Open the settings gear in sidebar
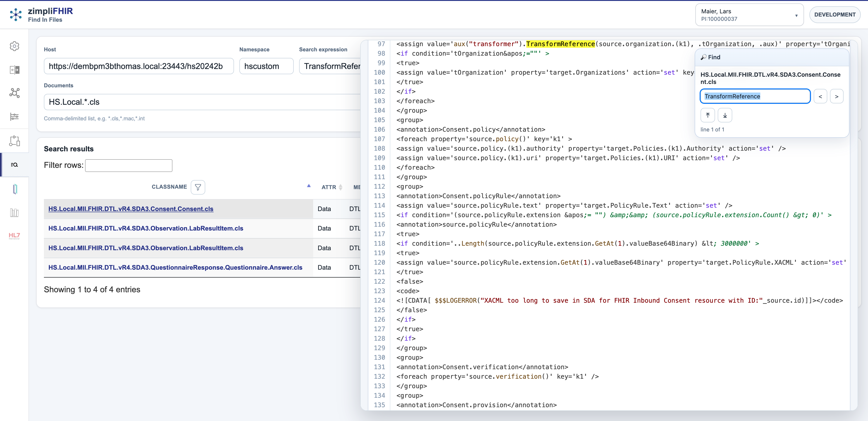868x421 pixels. coord(14,46)
